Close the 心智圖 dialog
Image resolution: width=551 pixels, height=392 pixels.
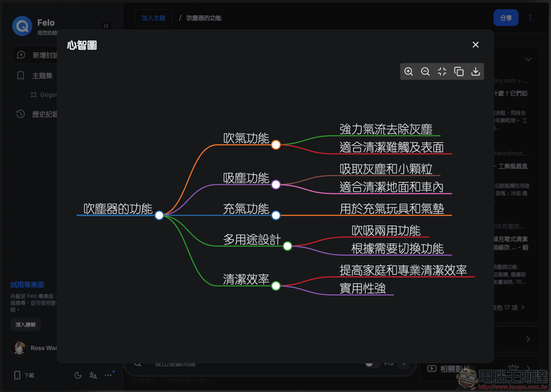[x=476, y=45]
